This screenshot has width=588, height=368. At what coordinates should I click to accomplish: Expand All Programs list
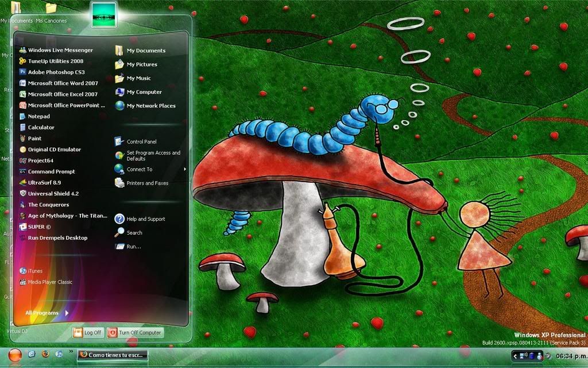click(47, 313)
